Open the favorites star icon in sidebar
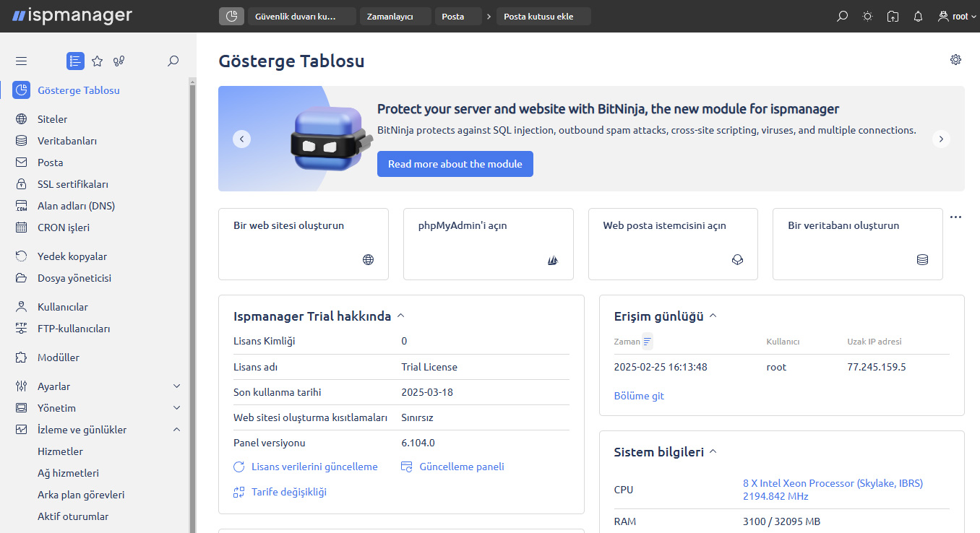Viewport: 980px width, 533px height. (x=97, y=61)
